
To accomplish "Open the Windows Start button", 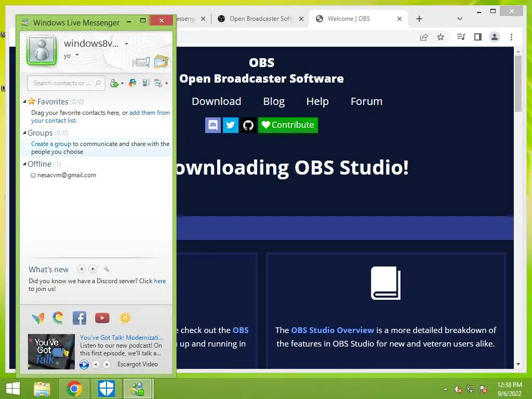I will [x=13, y=389].
